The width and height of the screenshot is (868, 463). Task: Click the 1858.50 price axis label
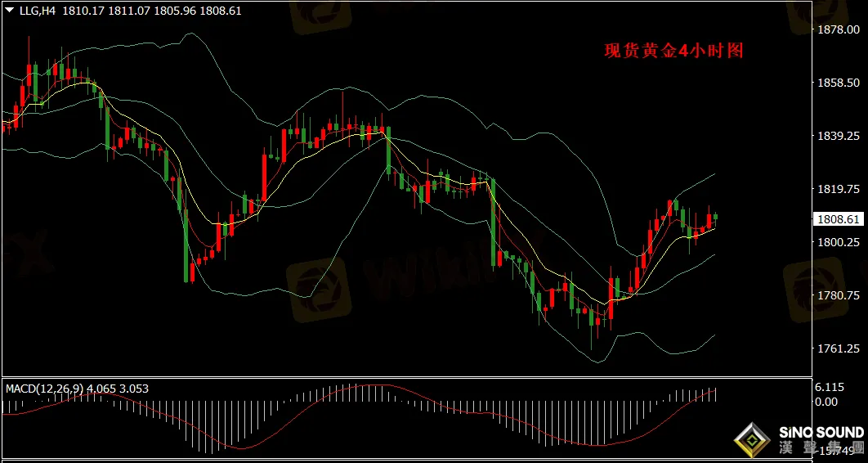coord(839,82)
